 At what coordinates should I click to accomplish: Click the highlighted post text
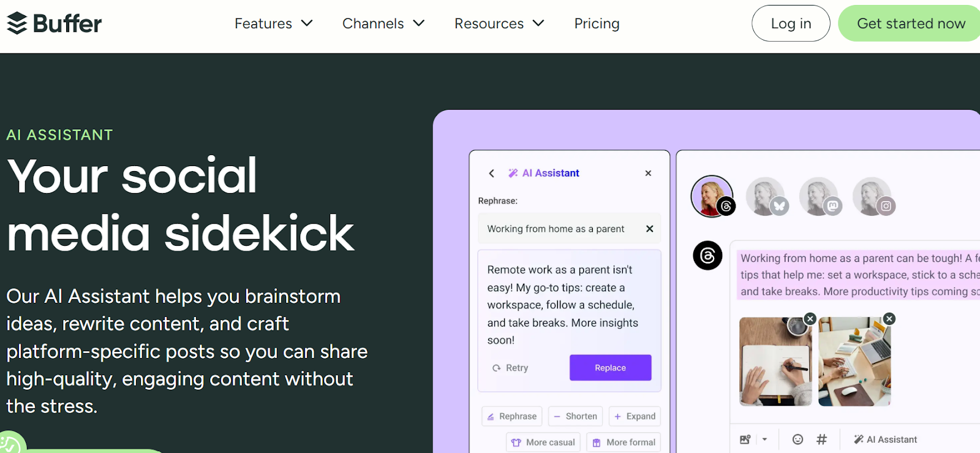pos(859,275)
